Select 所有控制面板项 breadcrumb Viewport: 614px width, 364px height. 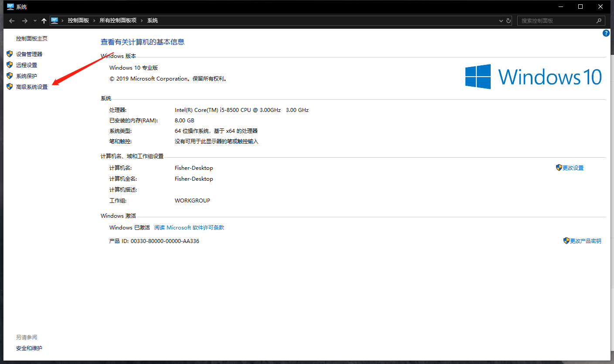(118, 20)
